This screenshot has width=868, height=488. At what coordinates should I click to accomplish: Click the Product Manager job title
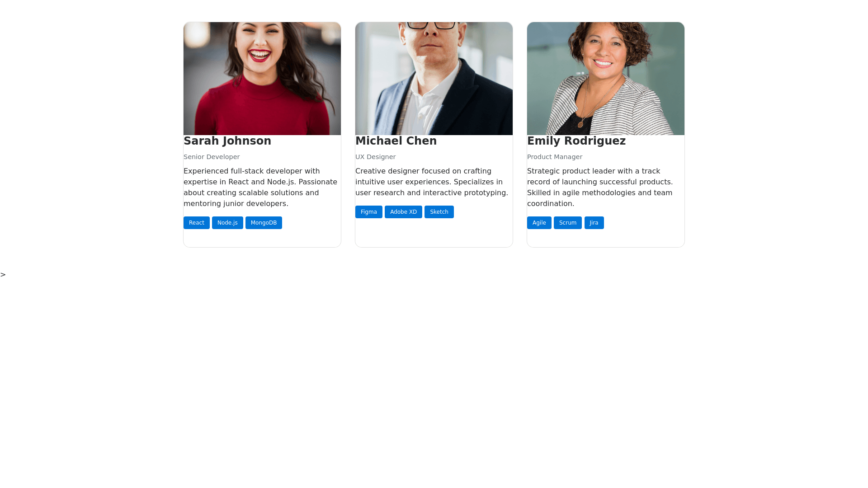[x=555, y=157]
